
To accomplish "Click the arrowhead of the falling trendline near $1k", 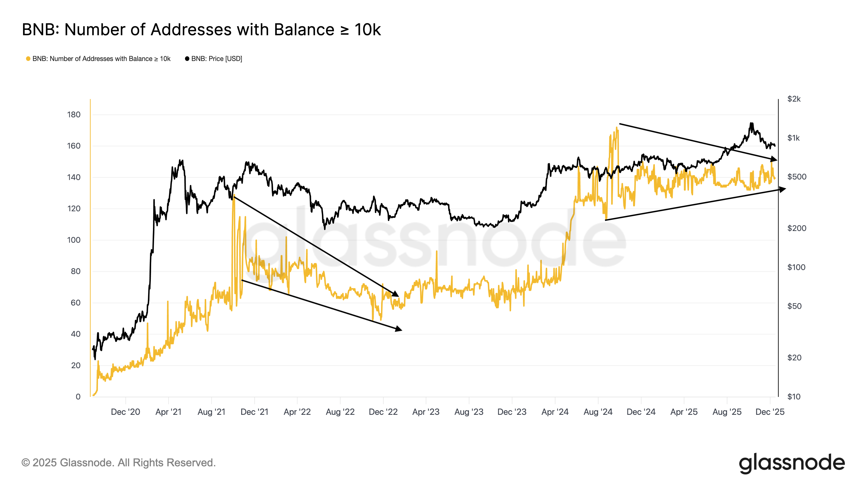I will pos(774,159).
